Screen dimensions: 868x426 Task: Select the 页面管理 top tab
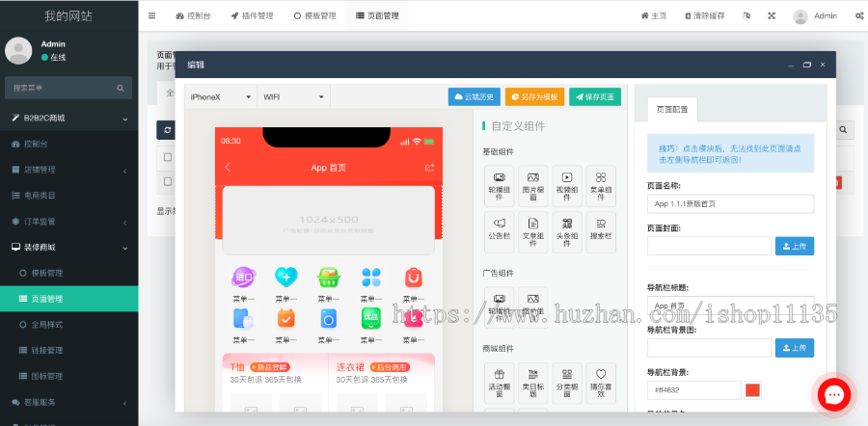coord(377,16)
